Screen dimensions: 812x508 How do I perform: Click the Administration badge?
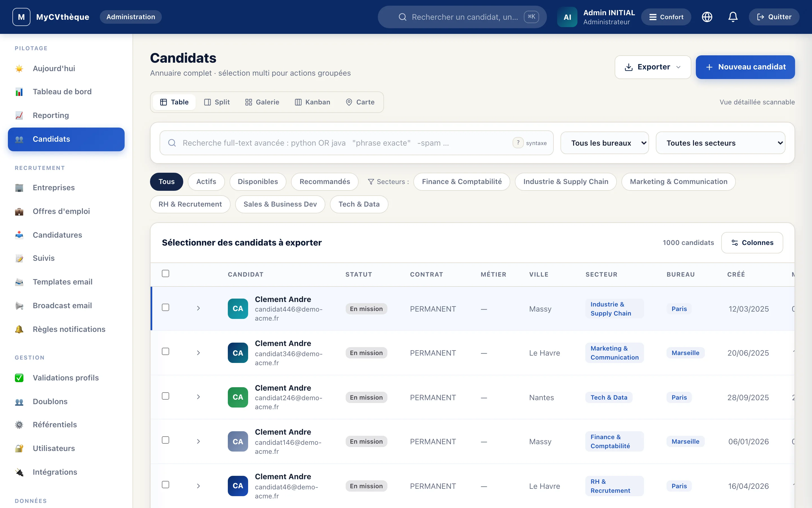(x=131, y=17)
